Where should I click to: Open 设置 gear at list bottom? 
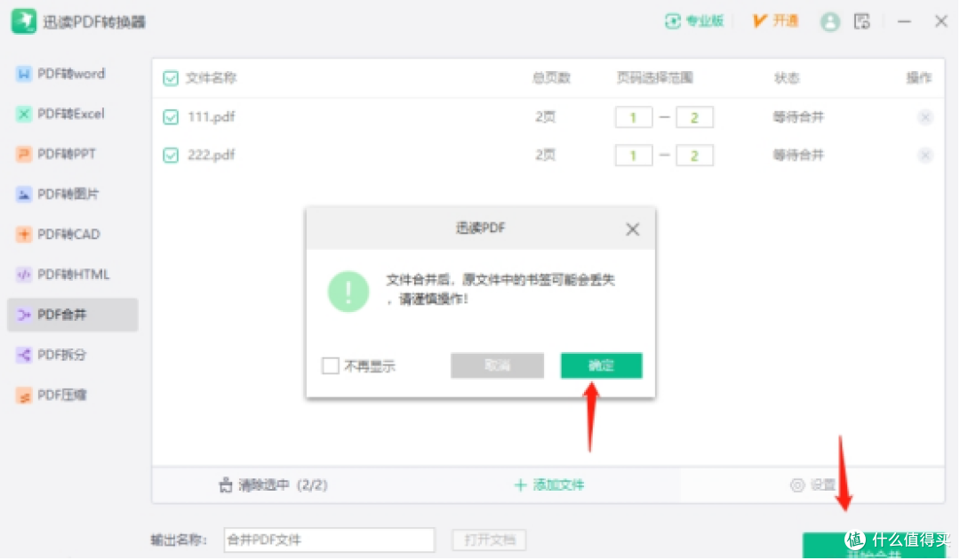pos(813,486)
